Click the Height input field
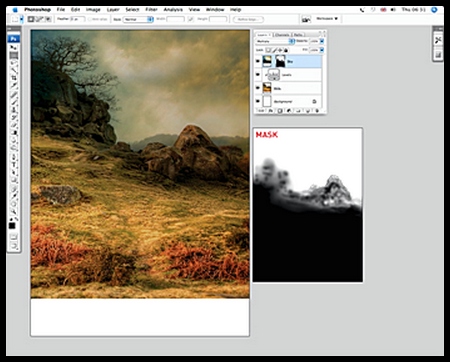 [218, 19]
